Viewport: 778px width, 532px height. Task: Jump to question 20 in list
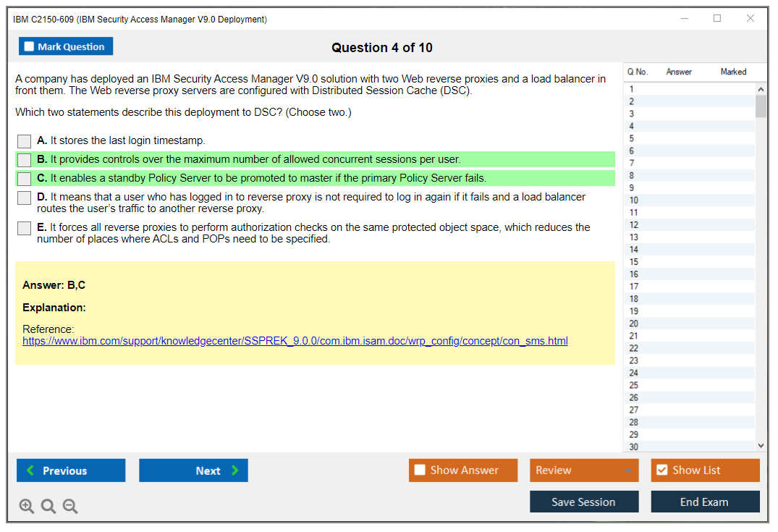click(634, 324)
